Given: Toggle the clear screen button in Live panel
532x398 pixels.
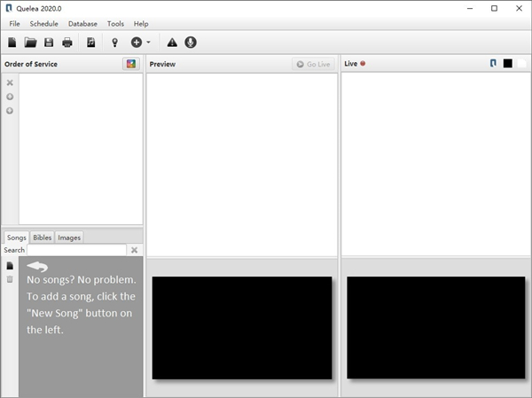Looking at the screenshot, I should [521, 64].
